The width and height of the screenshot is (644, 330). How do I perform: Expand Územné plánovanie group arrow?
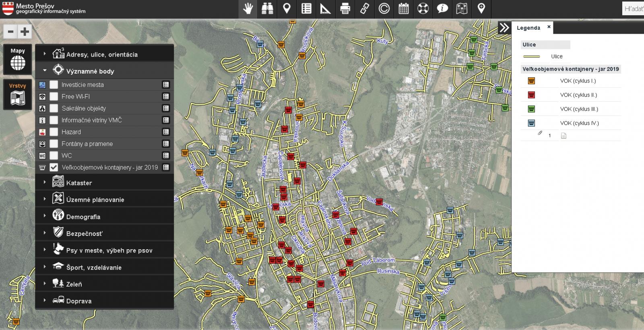pyautogui.click(x=45, y=199)
